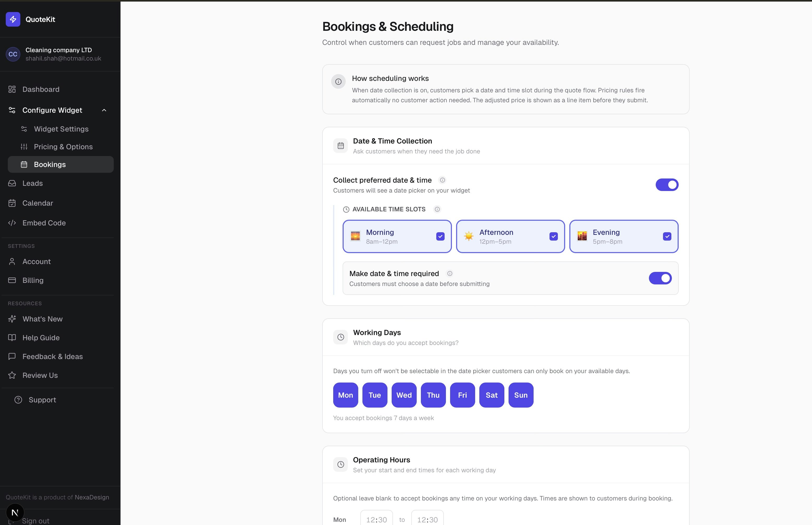
Task: Click the Account person icon
Action: (x=12, y=261)
